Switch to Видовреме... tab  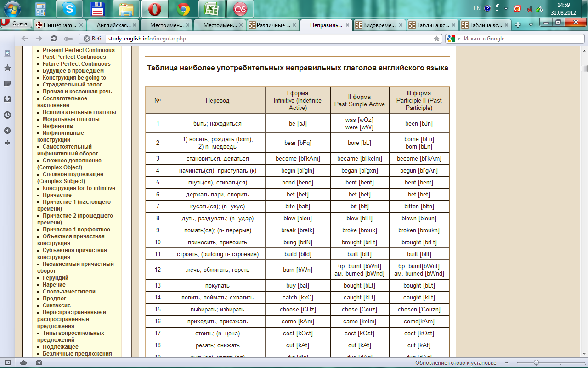coord(380,25)
